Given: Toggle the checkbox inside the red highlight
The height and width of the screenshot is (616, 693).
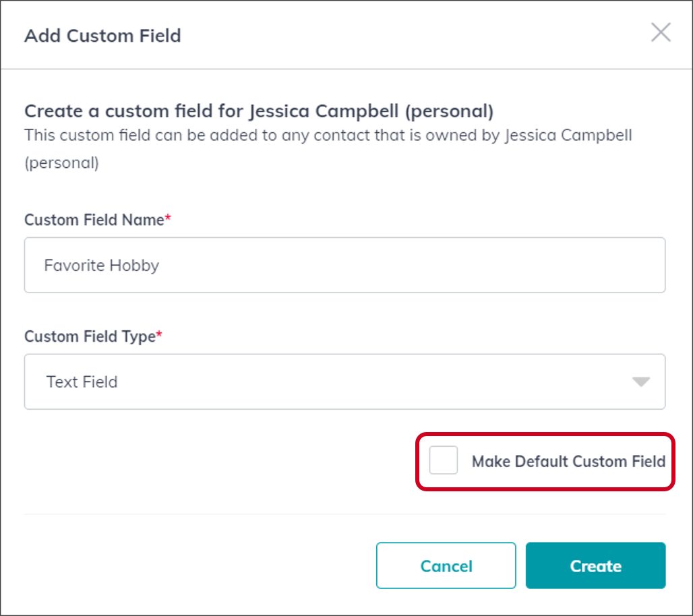Looking at the screenshot, I should click(443, 461).
